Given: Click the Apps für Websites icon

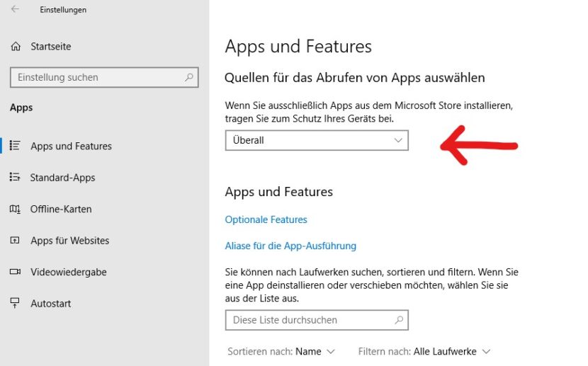Looking at the screenshot, I should (x=15, y=240).
